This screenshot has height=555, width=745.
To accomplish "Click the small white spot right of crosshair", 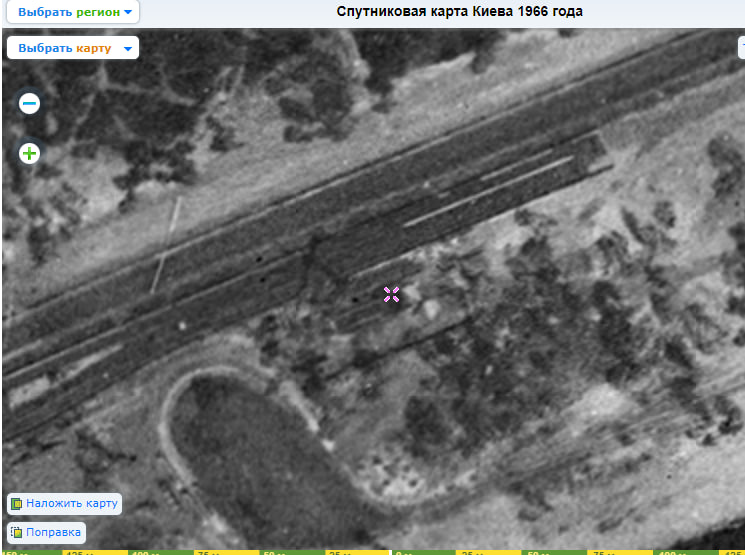I will click(431, 308).
